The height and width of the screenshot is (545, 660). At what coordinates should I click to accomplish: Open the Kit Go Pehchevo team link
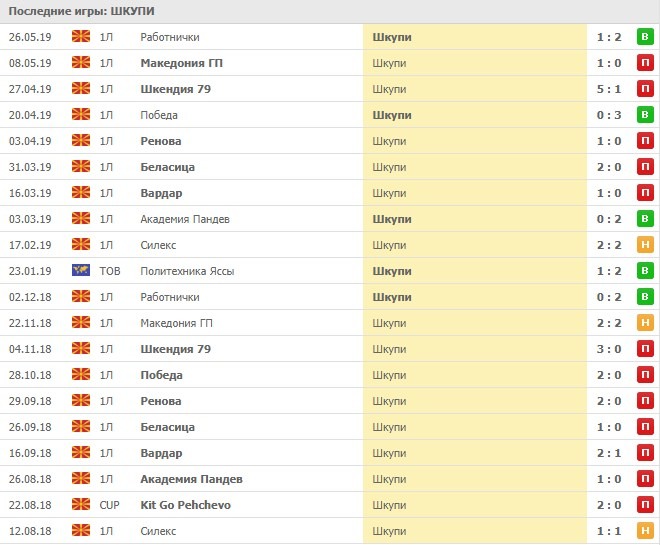pyautogui.click(x=185, y=505)
